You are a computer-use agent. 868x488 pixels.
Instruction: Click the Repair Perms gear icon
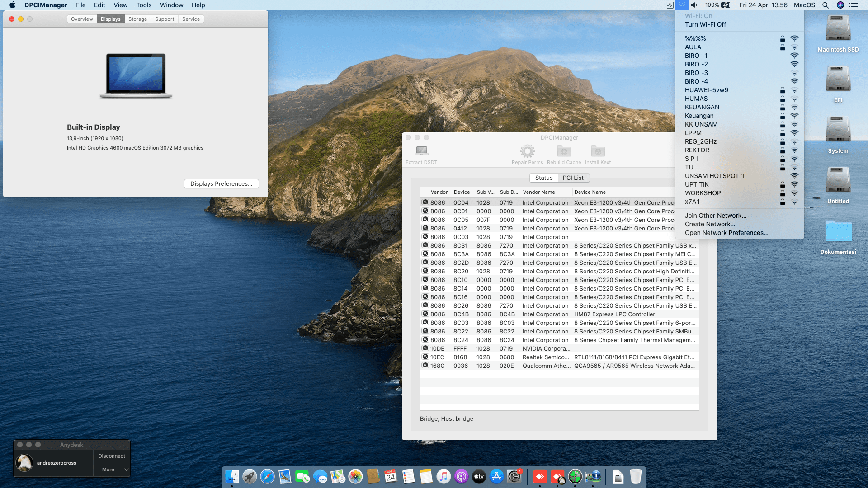point(527,151)
